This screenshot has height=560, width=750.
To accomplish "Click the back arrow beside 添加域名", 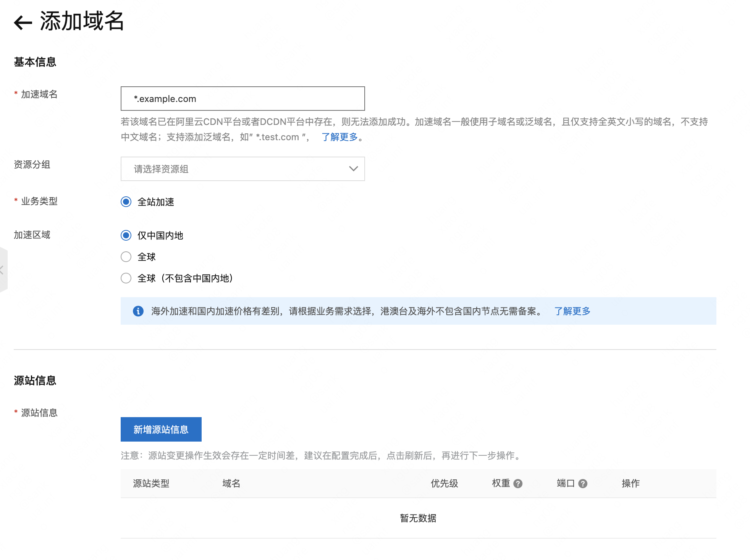I will coord(23,22).
